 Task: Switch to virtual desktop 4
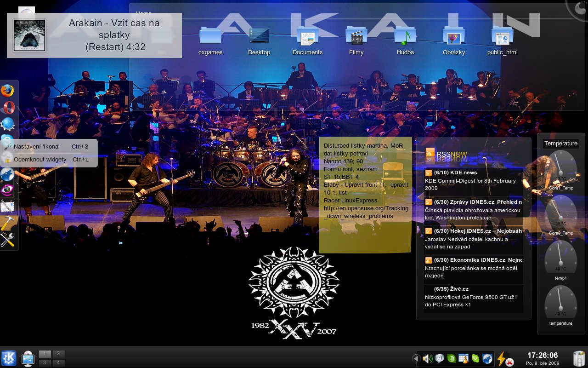click(59, 362)
